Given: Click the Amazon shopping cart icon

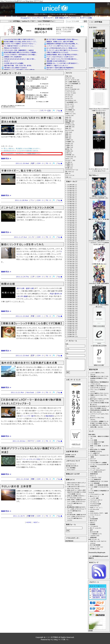Looking at the screenshot, I should click(x=76, y=435).
